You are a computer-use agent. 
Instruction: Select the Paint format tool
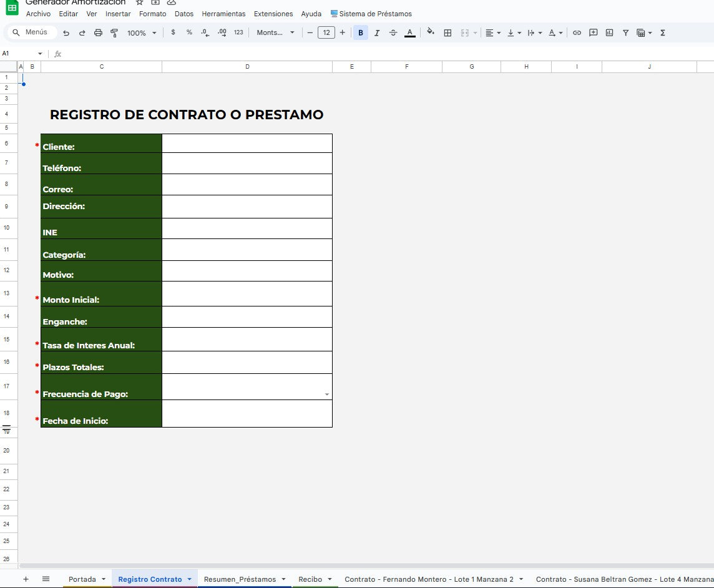114,32
